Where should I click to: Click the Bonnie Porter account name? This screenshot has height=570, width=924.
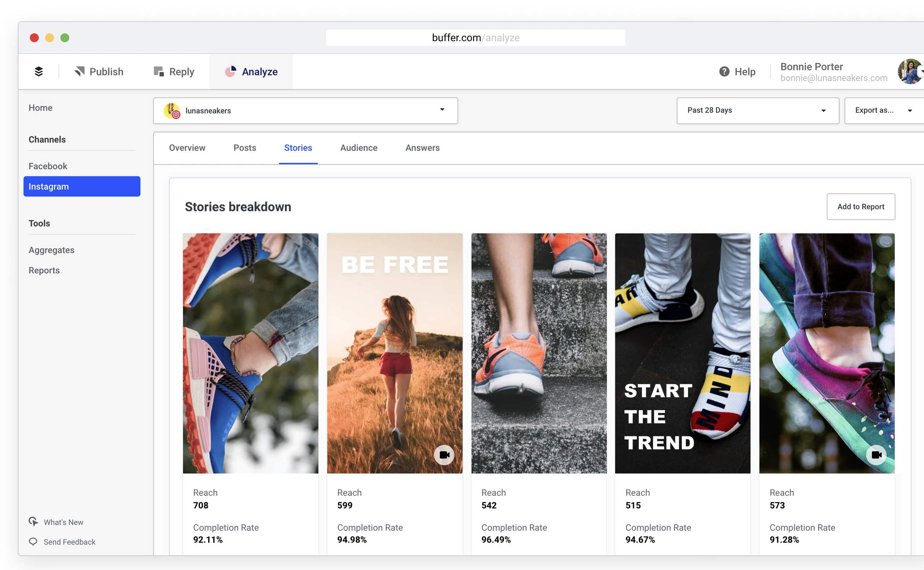point(811,67)
